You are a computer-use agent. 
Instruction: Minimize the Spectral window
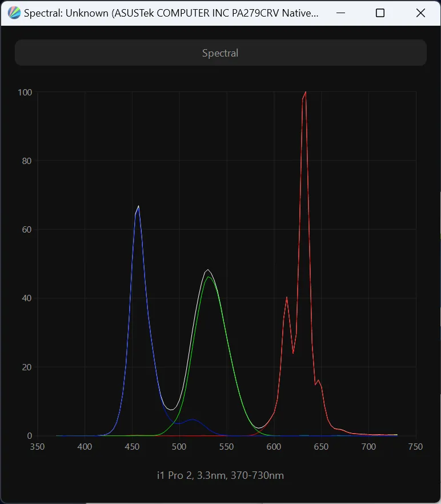click(x=340, y=13)
